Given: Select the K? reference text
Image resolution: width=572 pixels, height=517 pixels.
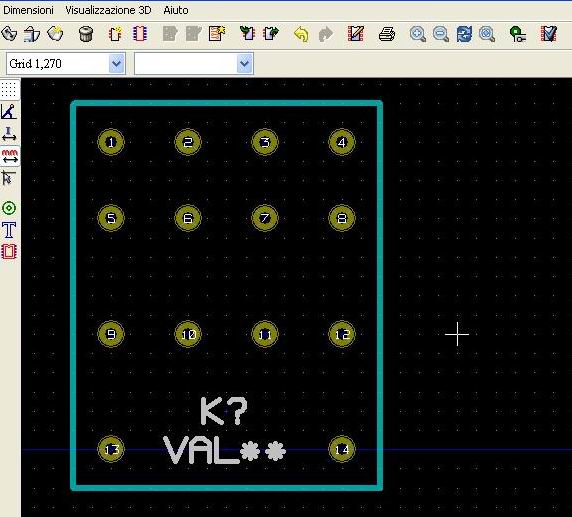Looking at the screenshot, I should [x=224, y=411].
